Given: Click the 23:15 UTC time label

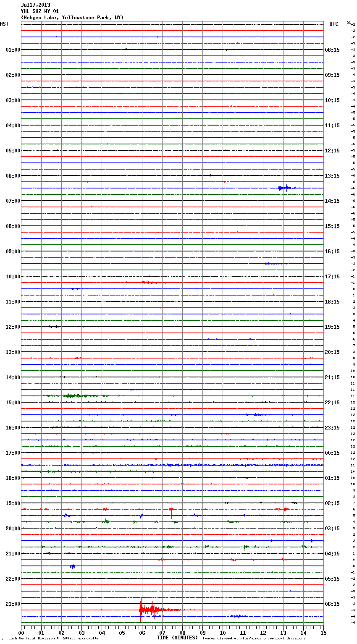Looking at the screenshot, I should pyautogui.click(x=332, y=428).
